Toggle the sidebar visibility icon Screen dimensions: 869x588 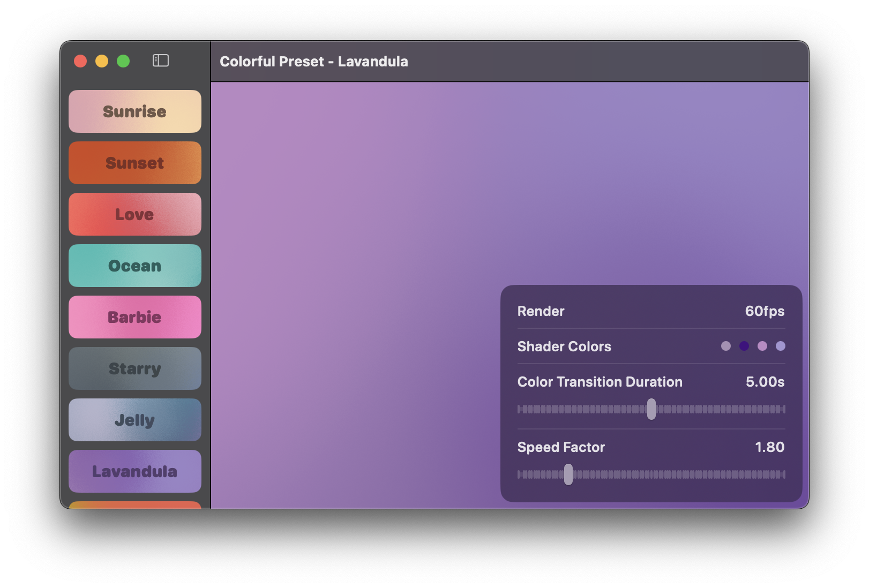[161, 61]
